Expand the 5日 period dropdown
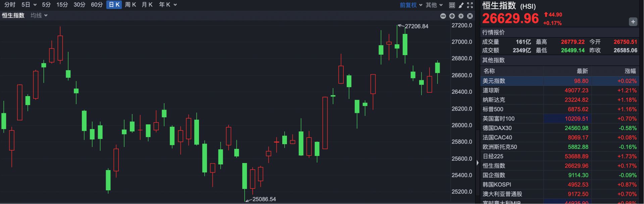 (29, 5)
